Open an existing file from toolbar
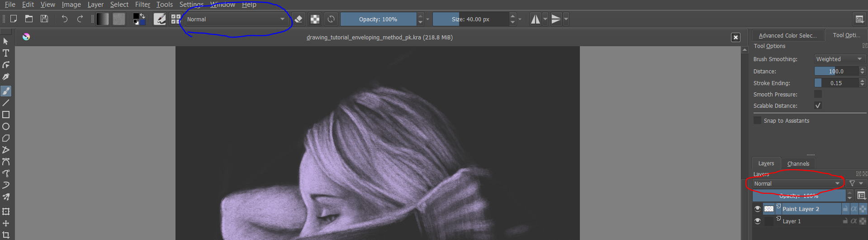 click(29, 19)
